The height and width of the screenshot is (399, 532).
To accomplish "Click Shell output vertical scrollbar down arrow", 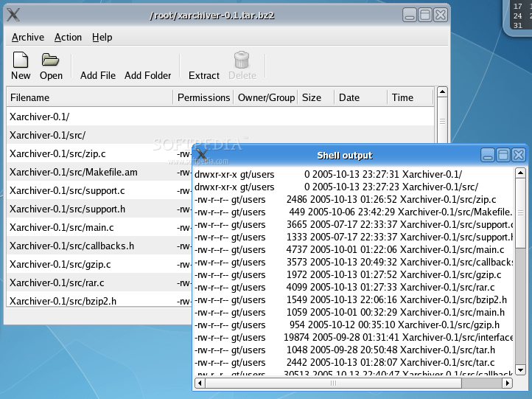I will click(520, 369).
